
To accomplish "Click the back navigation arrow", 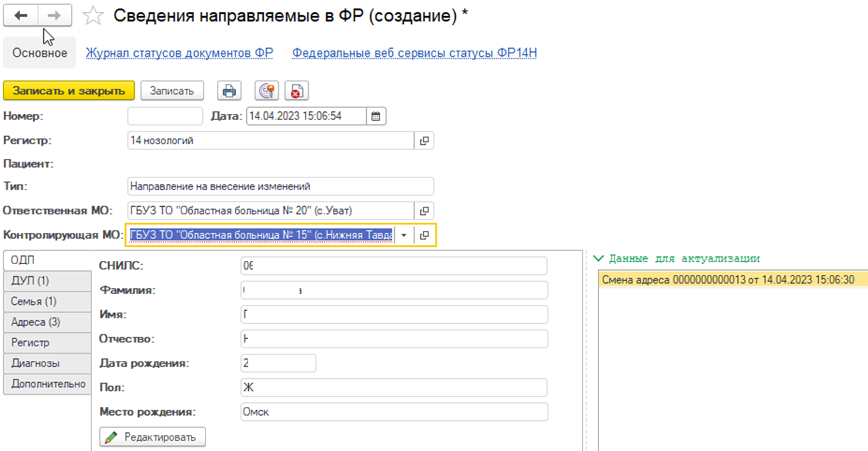I will [x=21, y=16].
